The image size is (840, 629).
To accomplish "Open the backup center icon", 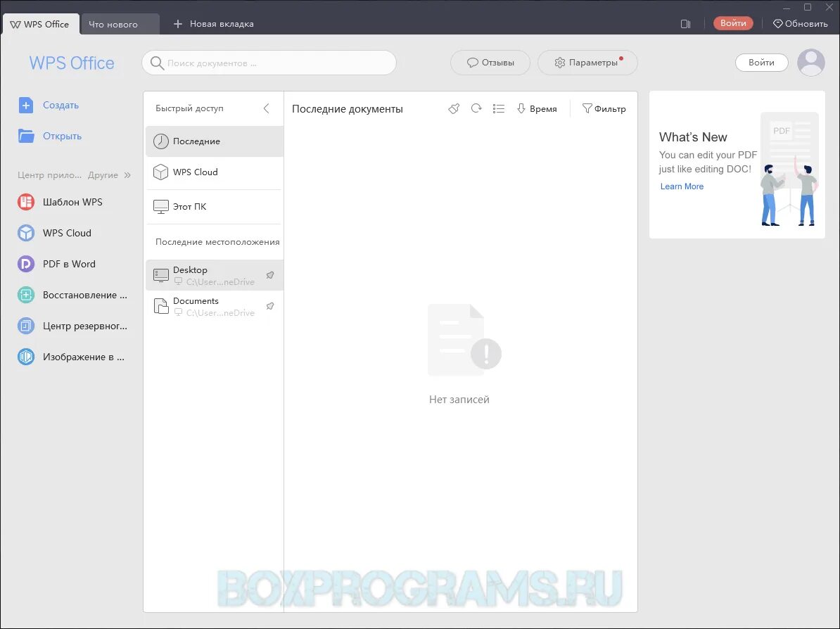I will [x=26, y=326].
